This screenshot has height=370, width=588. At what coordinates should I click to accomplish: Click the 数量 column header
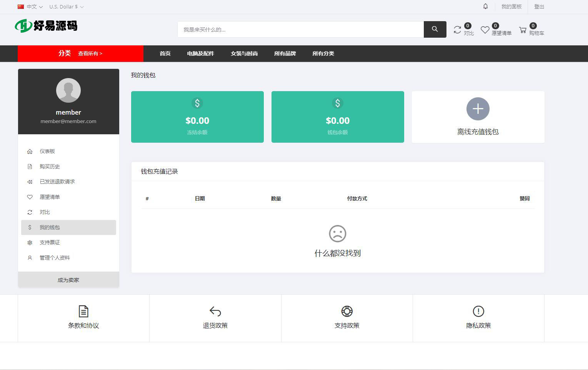tap(276, 199)
